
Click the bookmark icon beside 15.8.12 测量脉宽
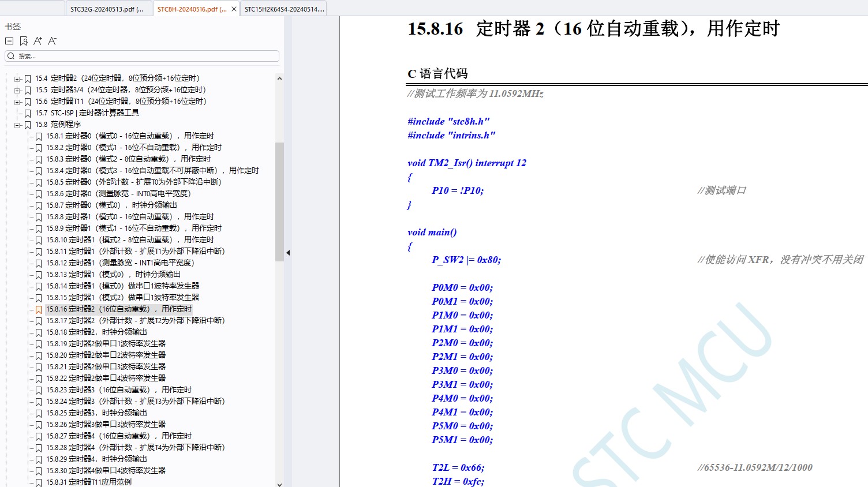pyautogui.click(x=39, y=263)
